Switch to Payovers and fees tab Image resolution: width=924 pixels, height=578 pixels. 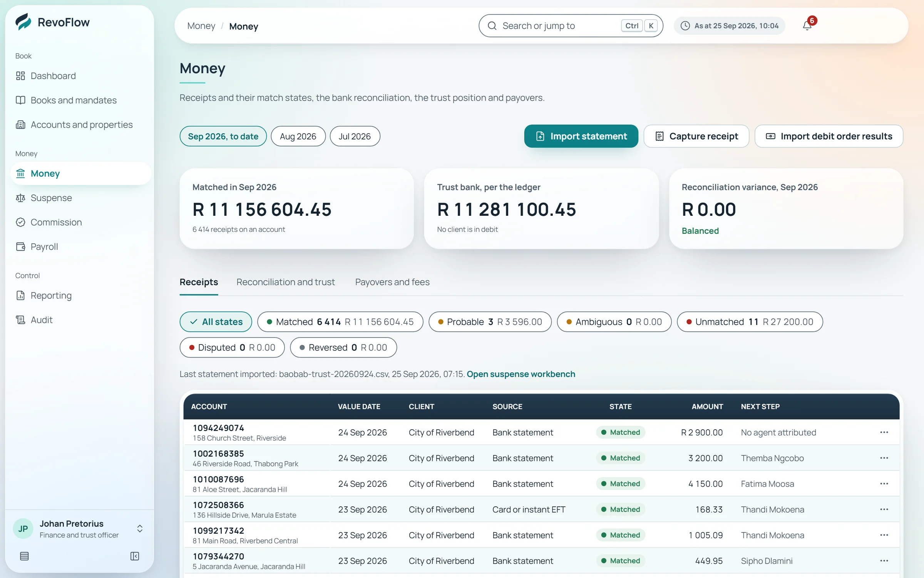click(x=392, y=282)
